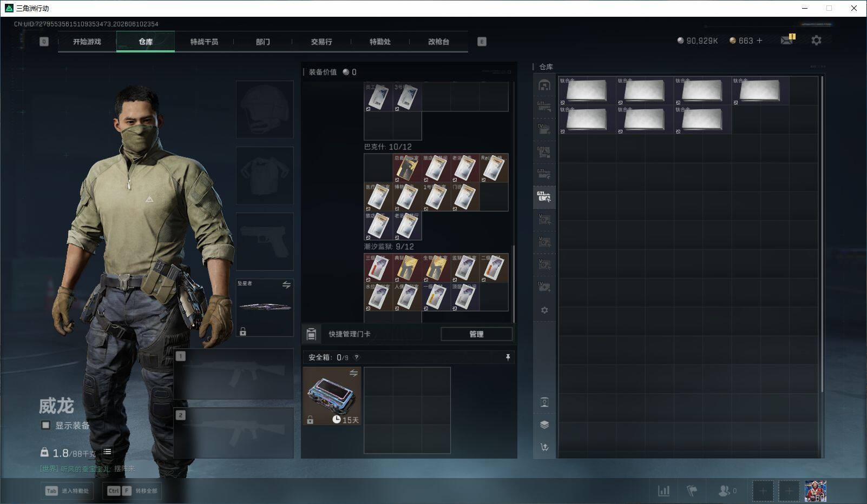Viewport: 867px width, 504px height.
Task: Click the 90,929K currency balance
Action: 697,41
